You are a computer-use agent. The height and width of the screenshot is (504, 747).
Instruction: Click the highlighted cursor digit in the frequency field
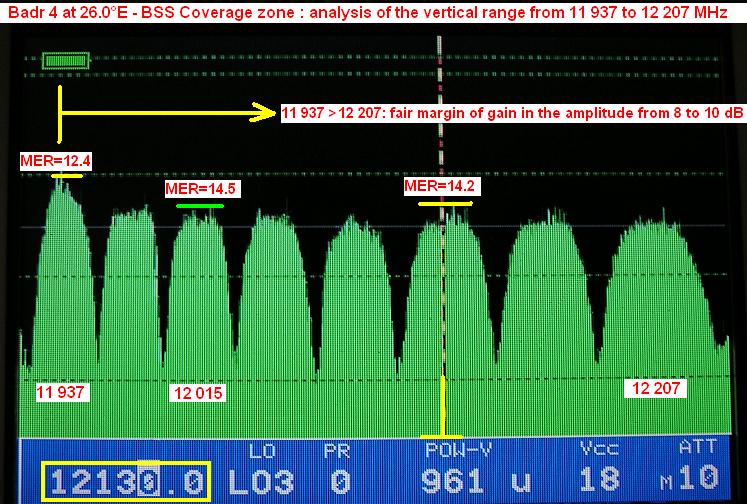pos(146,481)
